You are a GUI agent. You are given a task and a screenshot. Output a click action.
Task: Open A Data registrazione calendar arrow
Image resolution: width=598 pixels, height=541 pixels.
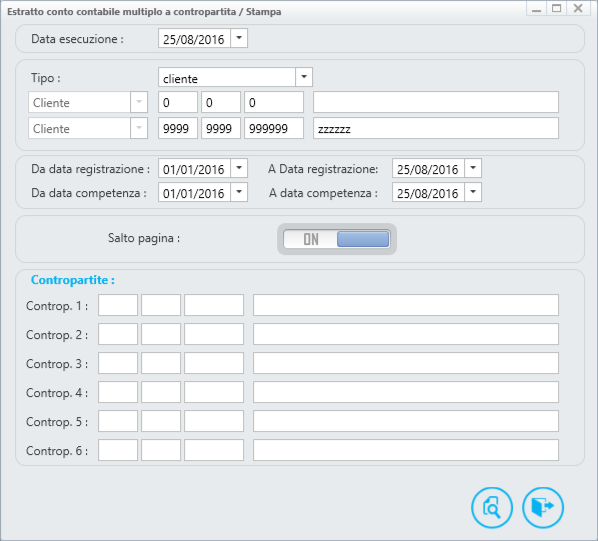[x=473, y=168]
